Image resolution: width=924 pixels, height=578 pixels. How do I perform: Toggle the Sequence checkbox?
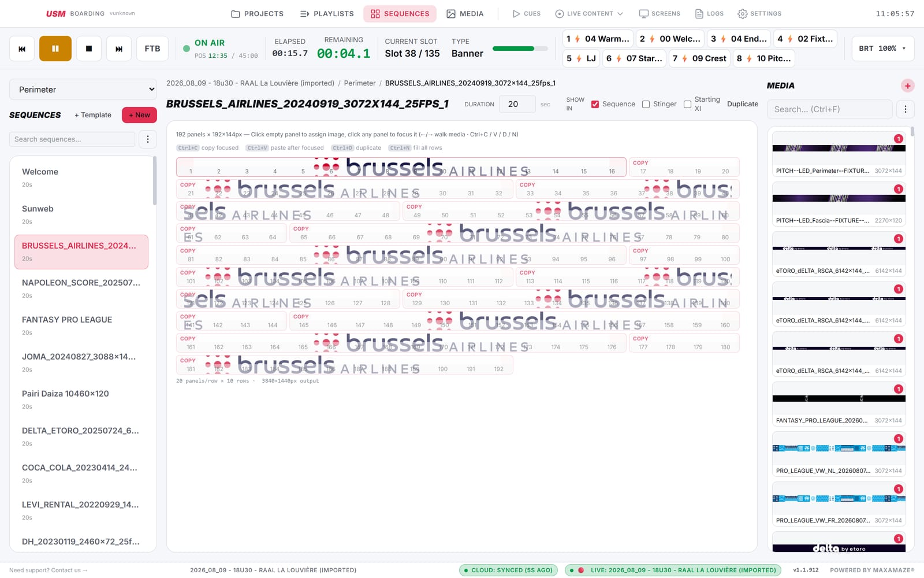595,105
